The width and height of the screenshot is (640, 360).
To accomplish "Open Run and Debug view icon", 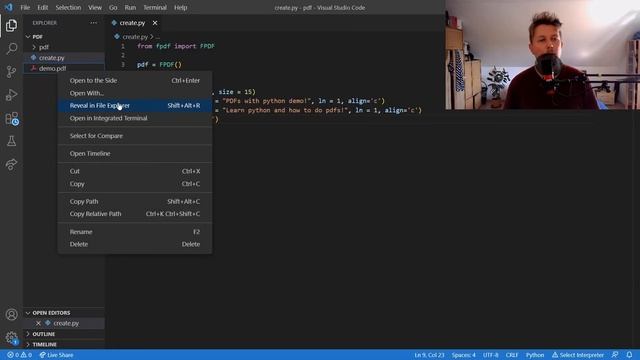I will (x=11, y=95).
